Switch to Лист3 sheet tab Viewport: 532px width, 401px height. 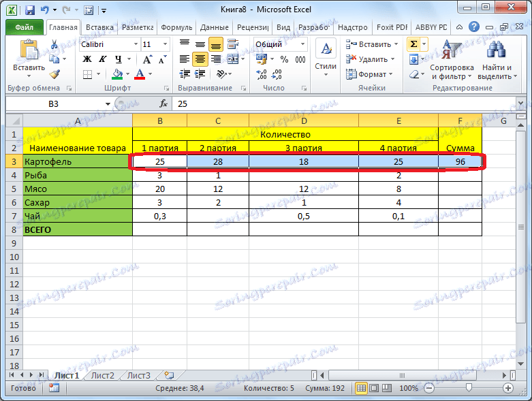138,376
